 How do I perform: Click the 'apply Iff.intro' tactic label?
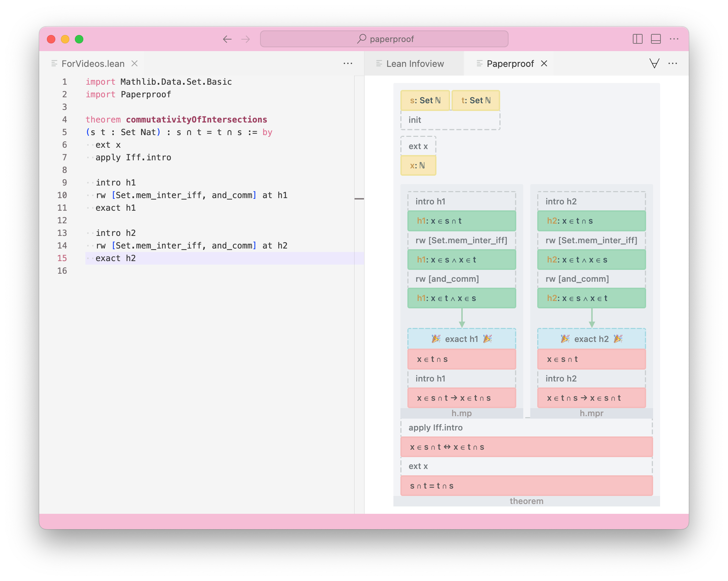coord(435,428)
